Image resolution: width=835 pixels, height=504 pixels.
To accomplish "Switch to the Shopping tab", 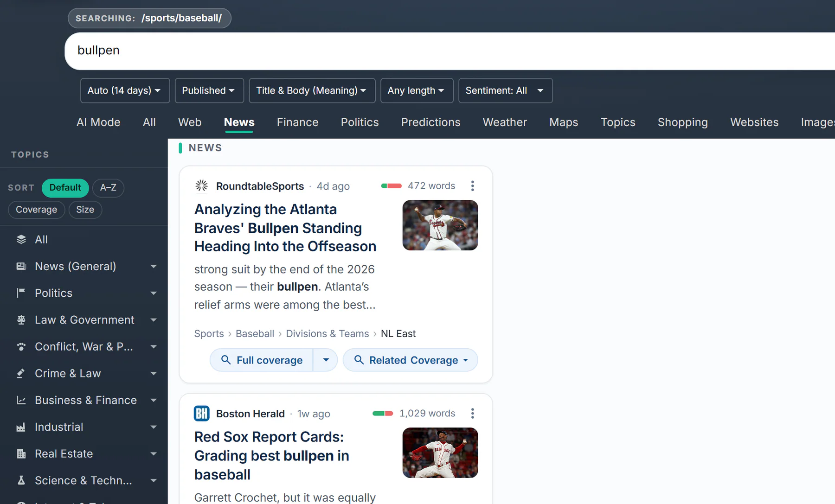I will click(x=683, y=122).
